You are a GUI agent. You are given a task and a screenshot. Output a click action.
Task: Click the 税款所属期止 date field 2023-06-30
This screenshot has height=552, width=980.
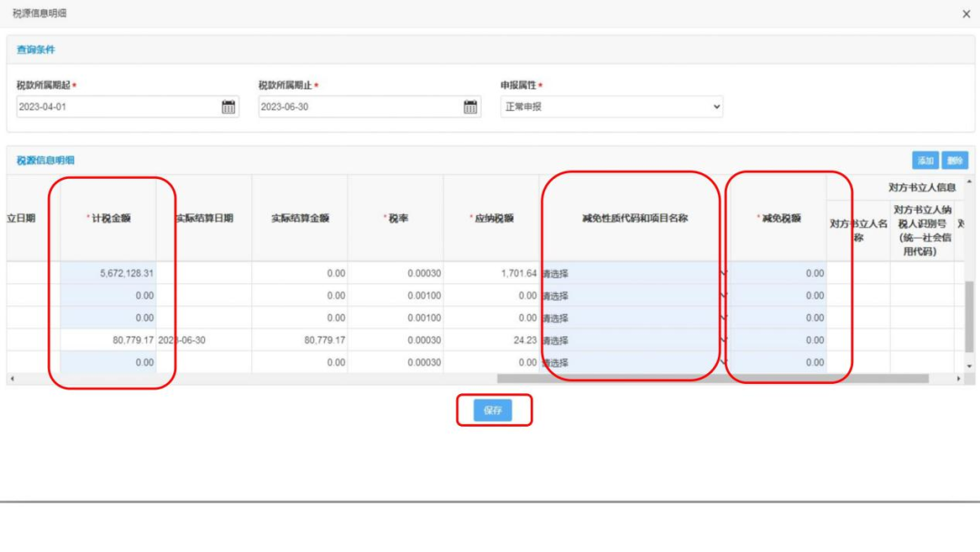click(359, 107)
